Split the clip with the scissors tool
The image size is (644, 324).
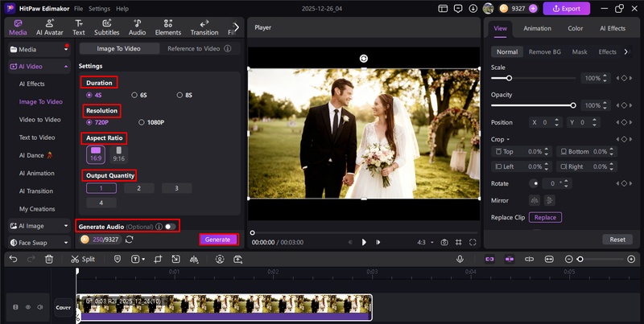(83, 259)
